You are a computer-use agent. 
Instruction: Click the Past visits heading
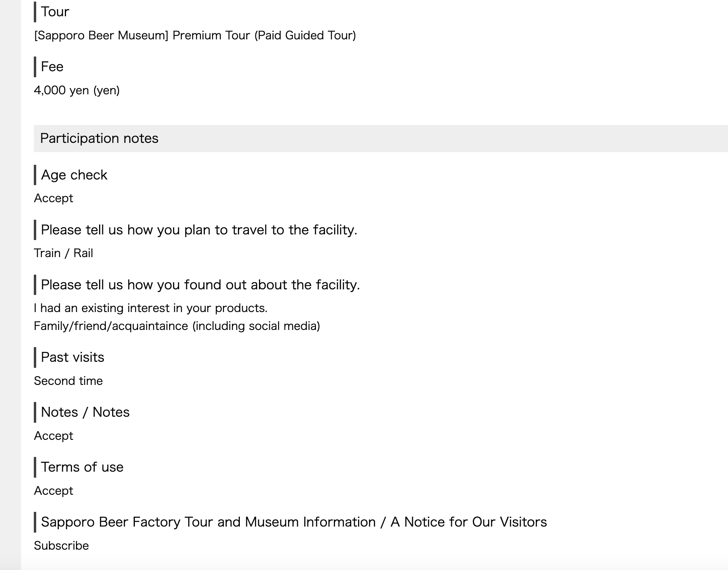pyautogui.click(x=72, y=357)
